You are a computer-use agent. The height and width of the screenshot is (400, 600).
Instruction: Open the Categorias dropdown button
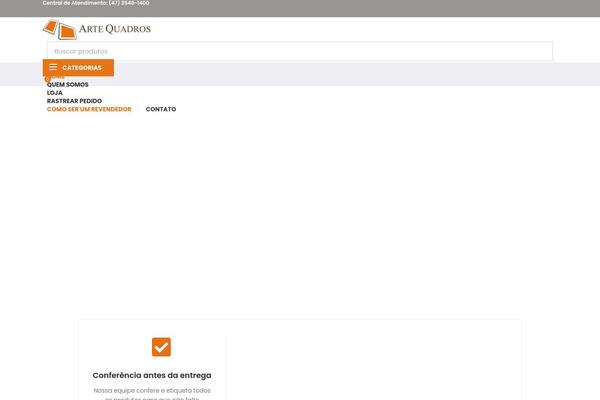[78, 68]
